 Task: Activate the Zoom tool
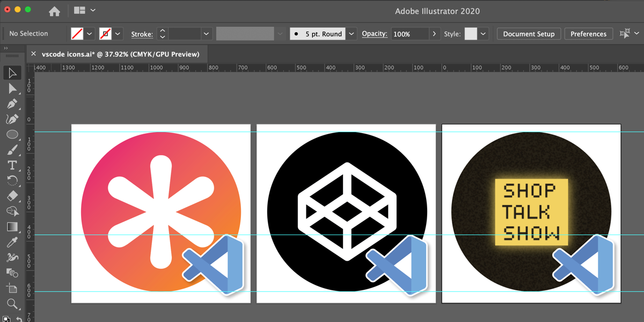12,304
